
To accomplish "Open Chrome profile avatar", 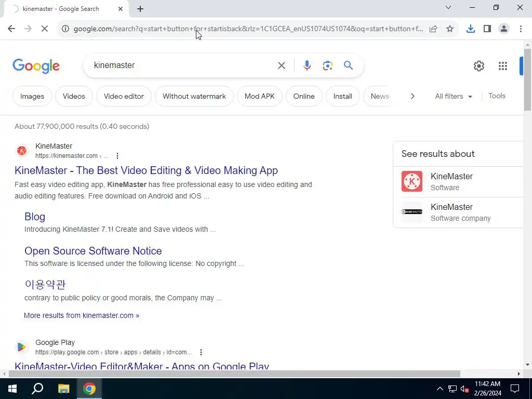I will tap(504, 29).
